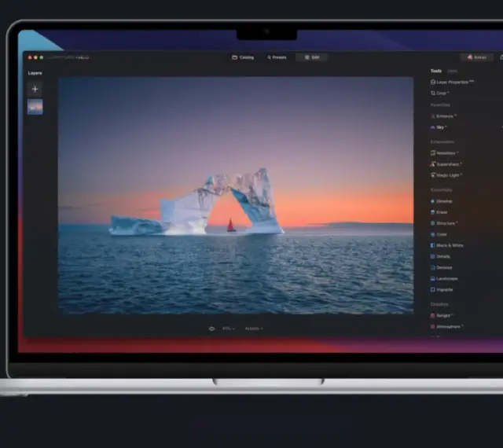Open the Vignette tool
503x448 pixels.
click(x=442, y=289)
